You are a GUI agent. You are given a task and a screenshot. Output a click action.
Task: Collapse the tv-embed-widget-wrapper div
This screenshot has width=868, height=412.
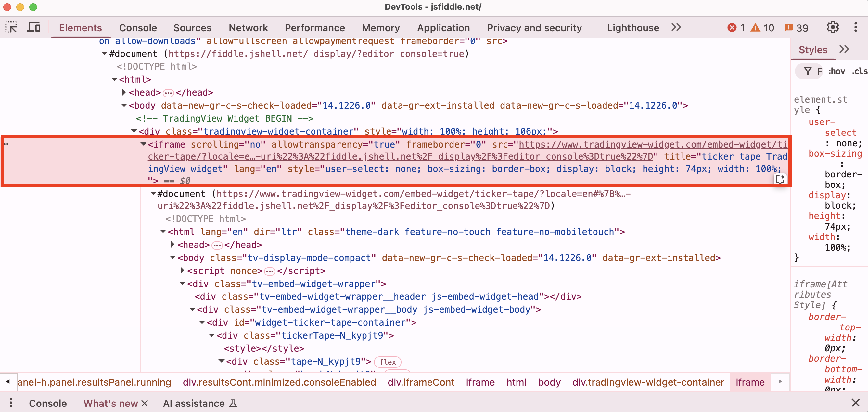pyautogui.click(x=182, y=284)
